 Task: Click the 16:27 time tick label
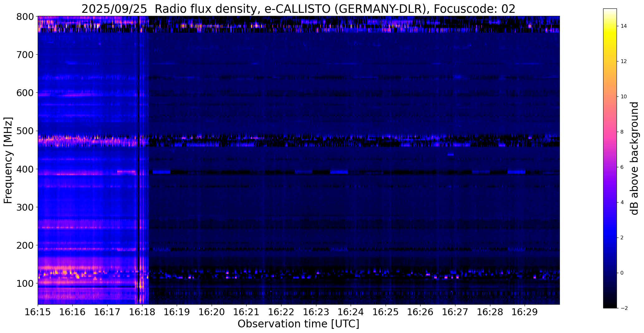455,312
